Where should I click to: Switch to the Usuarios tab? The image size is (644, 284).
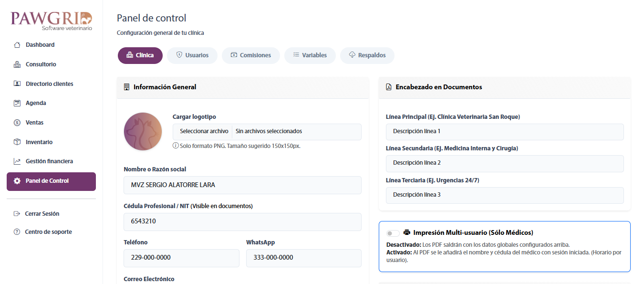(192, 55)
